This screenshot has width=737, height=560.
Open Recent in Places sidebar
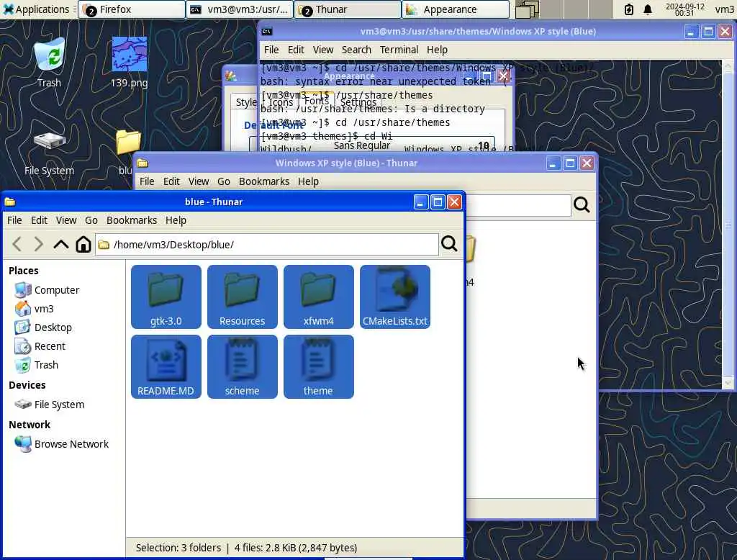point(40,346)
